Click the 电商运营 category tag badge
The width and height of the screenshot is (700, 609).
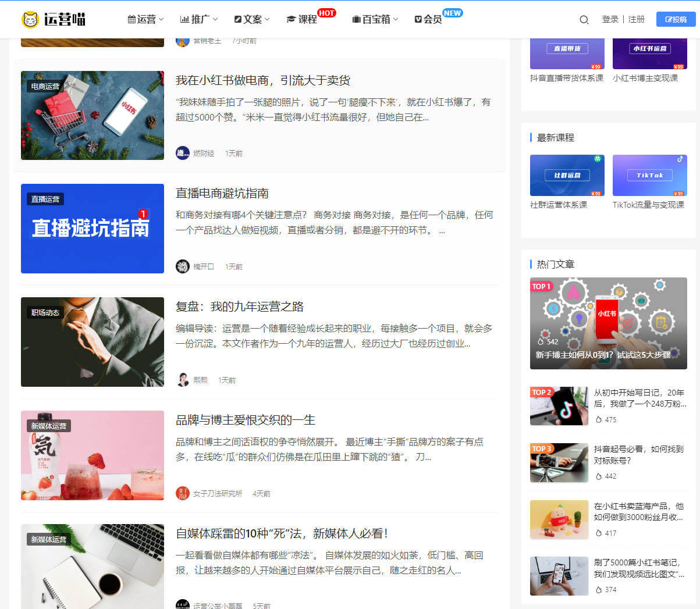(x=45, y=86)
